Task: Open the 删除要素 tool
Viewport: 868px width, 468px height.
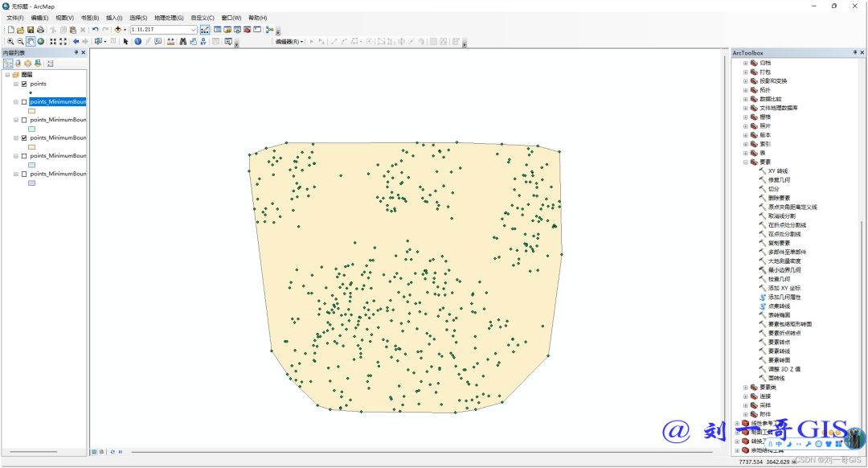Action: tap(779, 199)
